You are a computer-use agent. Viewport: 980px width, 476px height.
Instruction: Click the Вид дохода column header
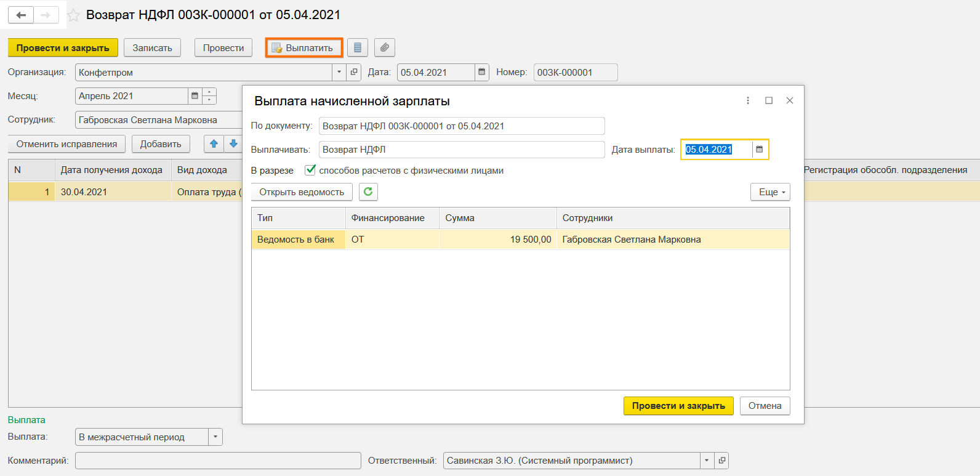[207, 170]
